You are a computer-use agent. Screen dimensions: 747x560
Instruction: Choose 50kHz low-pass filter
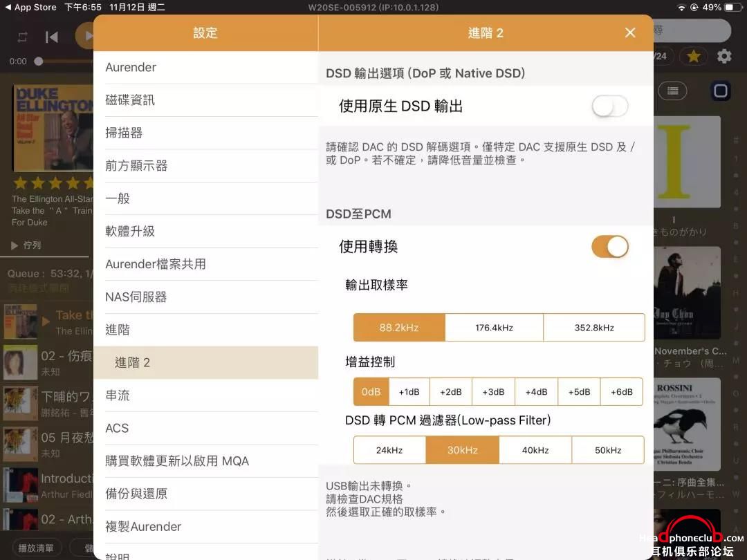[x=608, y=450]
